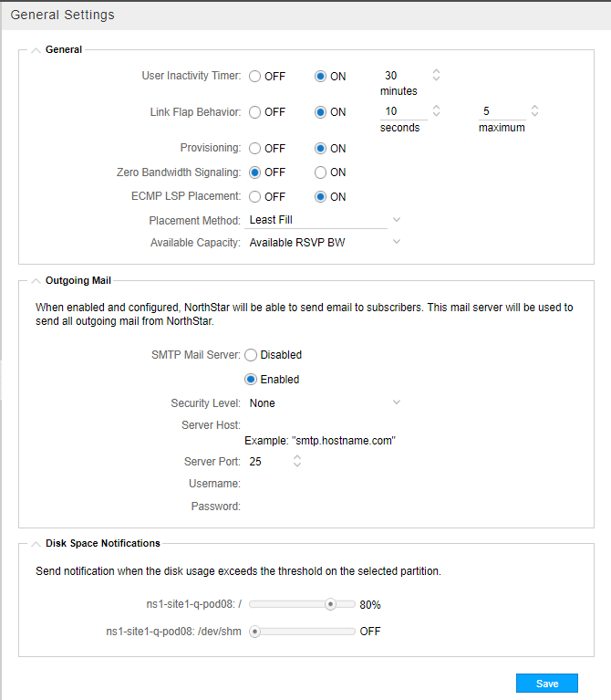This screenshot has width=611, height=700.
Task: Click the Link Flap maximum stepper
Action: [535, 111]
